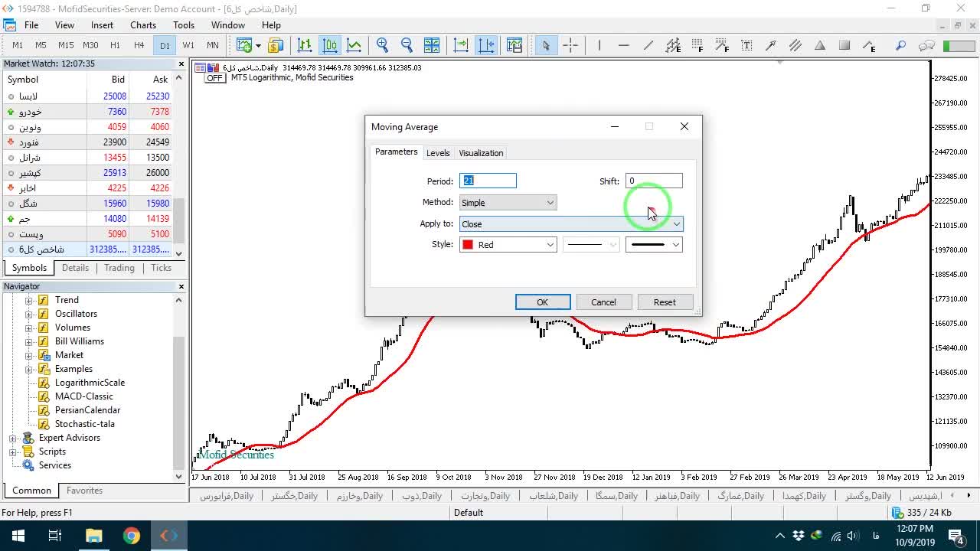Open the Google Chrome taskbar icon
The height and width of the screenshot is (551, 980).
[132, 536]
